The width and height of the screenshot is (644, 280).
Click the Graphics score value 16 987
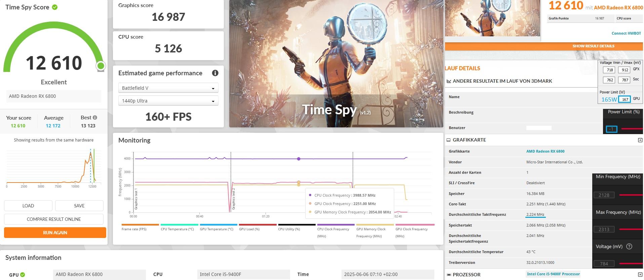click(168, 17)
